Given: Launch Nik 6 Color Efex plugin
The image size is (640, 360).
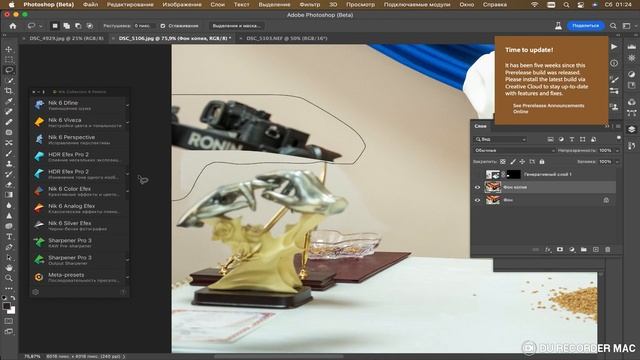Looking at the screenshot, I should point(80,191).
